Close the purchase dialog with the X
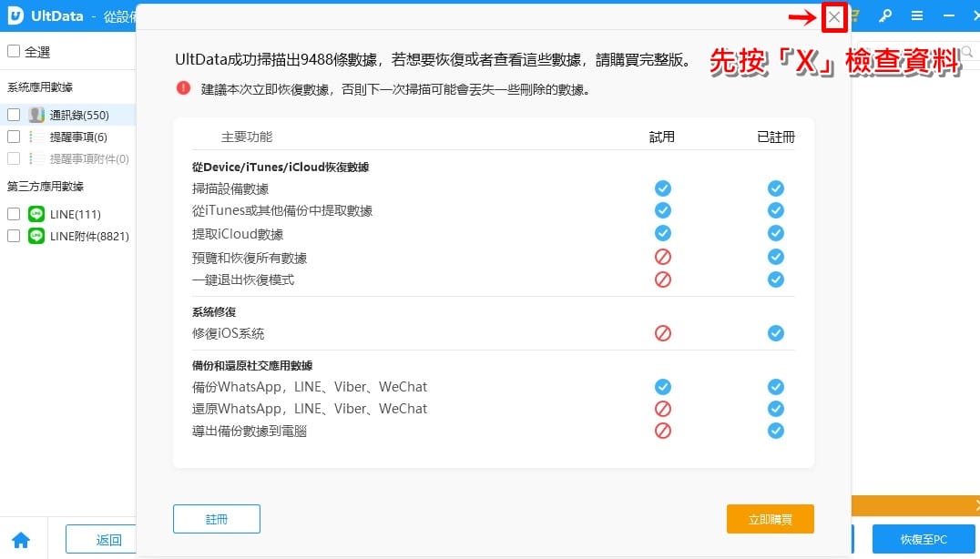This screenshot has height=559, width=980. click(834, 17)
